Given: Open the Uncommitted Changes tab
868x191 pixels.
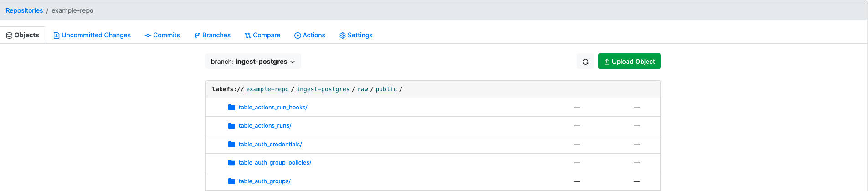Looking at the screenshot, I should point(92,35).
